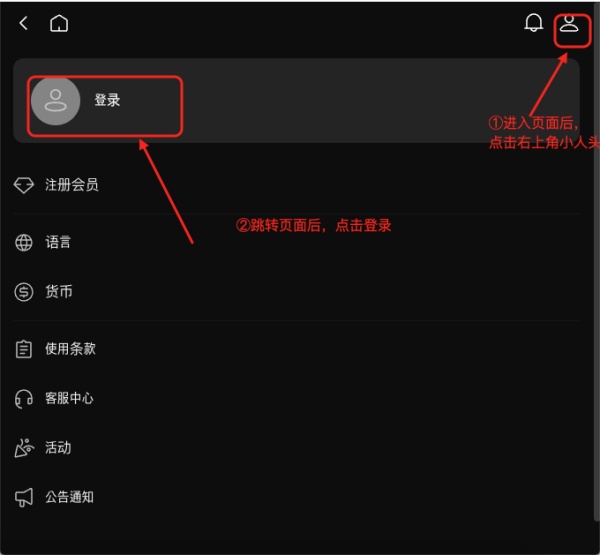Open the 使用条款 terms of use
The width and height of the screenshot is (600, 555).
297,349
